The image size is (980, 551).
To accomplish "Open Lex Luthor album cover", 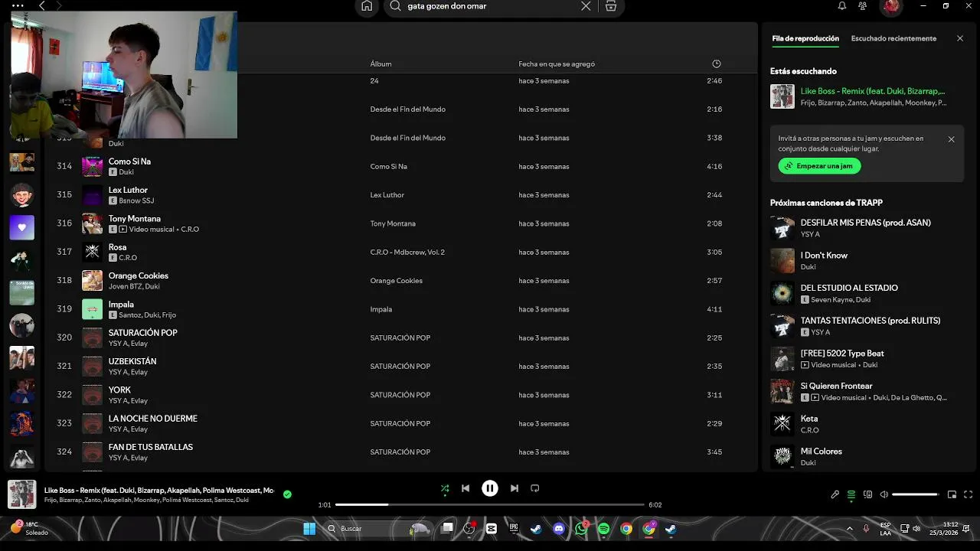I will [92, 195].
